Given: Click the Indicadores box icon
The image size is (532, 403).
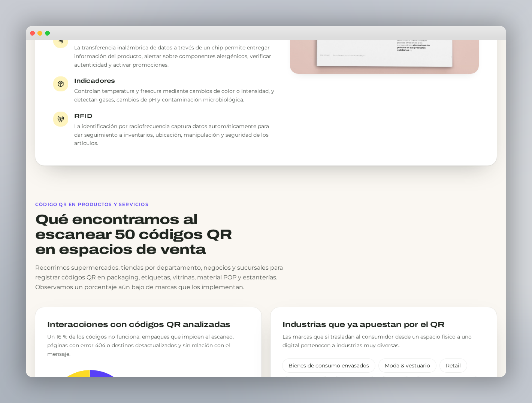Looking at the screenshot, I should coord(61,84).
